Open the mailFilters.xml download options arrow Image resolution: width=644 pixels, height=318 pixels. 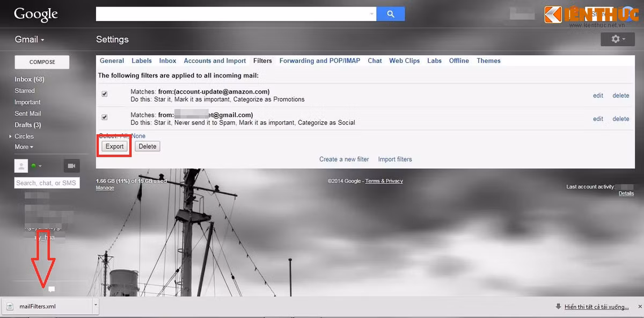pyautogui.click(x=96, y=306)
